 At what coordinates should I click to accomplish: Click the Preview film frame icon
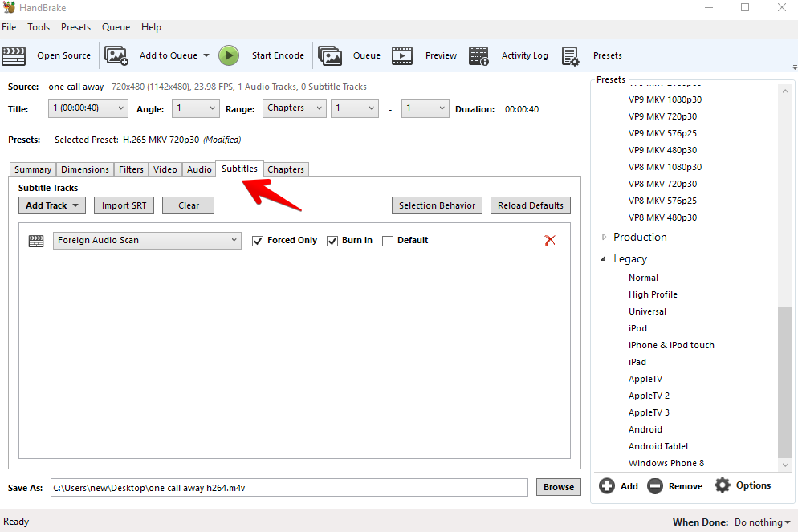pyautogui.click(x=402, y=55)
